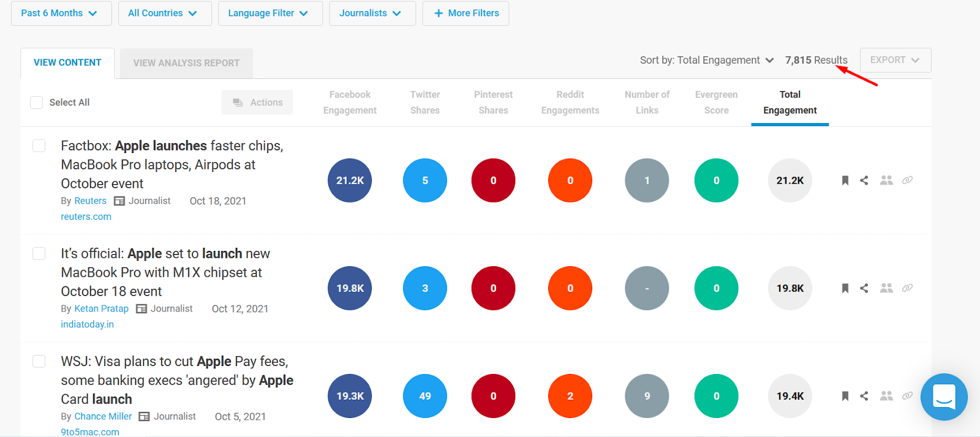Open the reuters.com domain link
This screenshot has width=980, height=437.
tap(86, 217)
